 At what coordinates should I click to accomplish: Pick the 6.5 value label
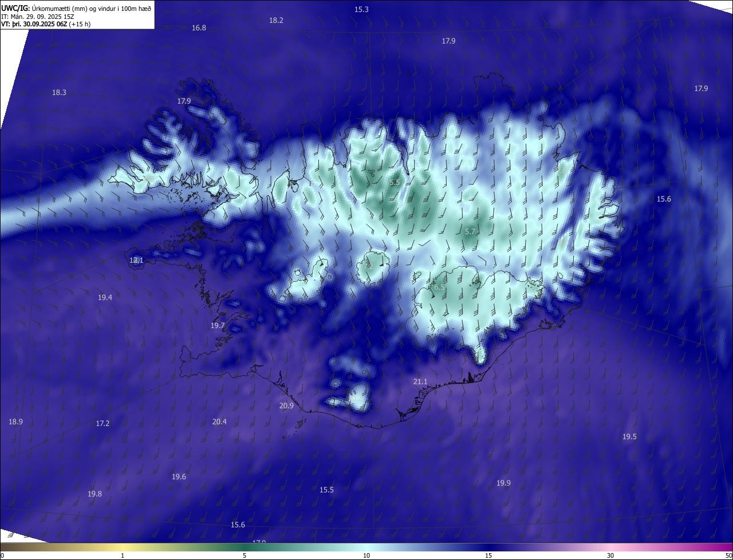pyautogui.click(x=439, y=287)
